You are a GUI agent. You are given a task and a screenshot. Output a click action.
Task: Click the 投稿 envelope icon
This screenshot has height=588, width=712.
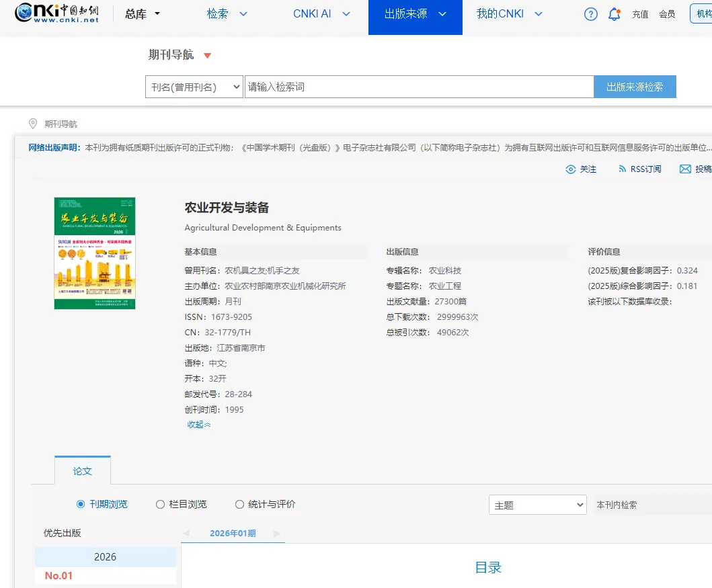point(685,169)
